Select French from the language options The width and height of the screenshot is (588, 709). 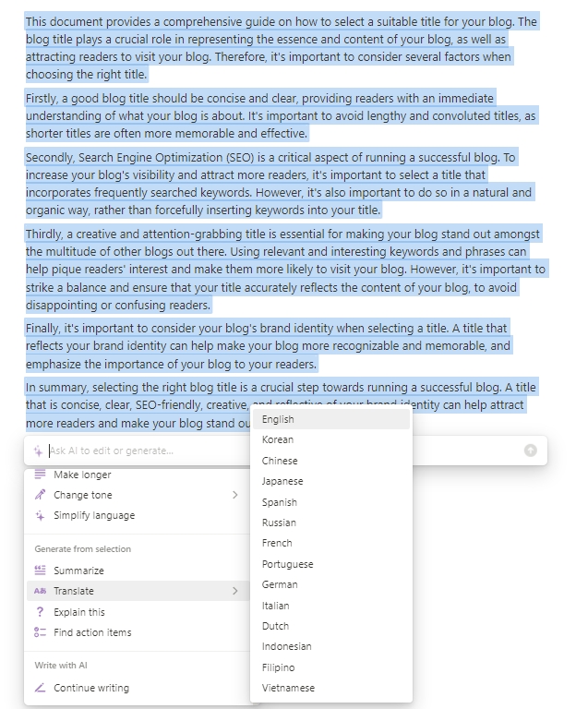[x=277, y=543]
